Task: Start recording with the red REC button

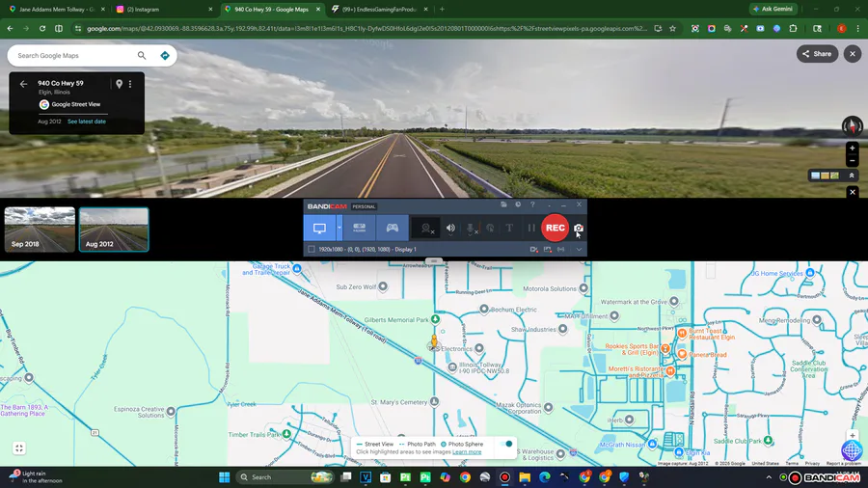Action: point(555,228)
